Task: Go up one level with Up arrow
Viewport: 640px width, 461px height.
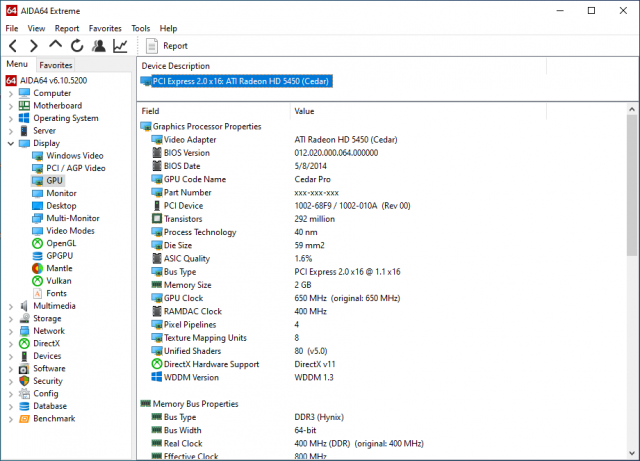Action: [x=56, y=45]
